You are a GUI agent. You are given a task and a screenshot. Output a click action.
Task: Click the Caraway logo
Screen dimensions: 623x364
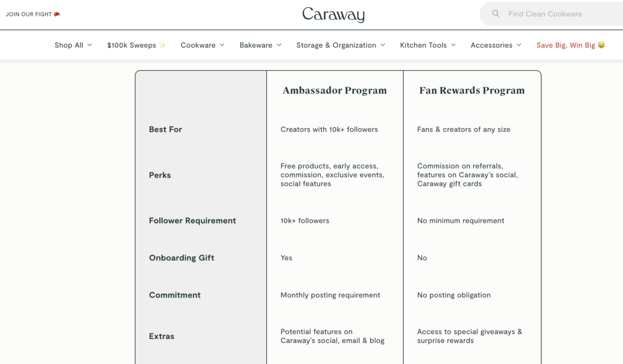pyautogui.click(x=333, y=15)
